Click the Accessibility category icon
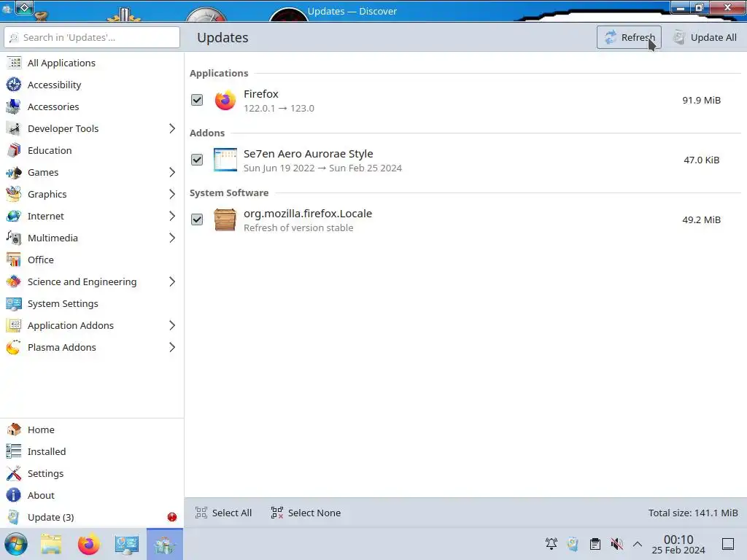 point(14,85)
